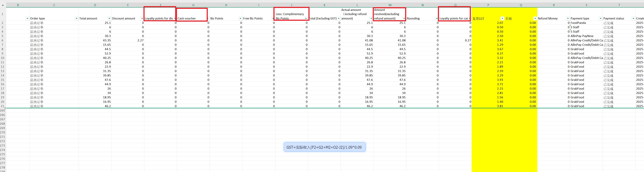Image resolution: width=644 pixels, height=172 pixels.
Task: Open the Rounding filter arrow
Action: [437, 19]
